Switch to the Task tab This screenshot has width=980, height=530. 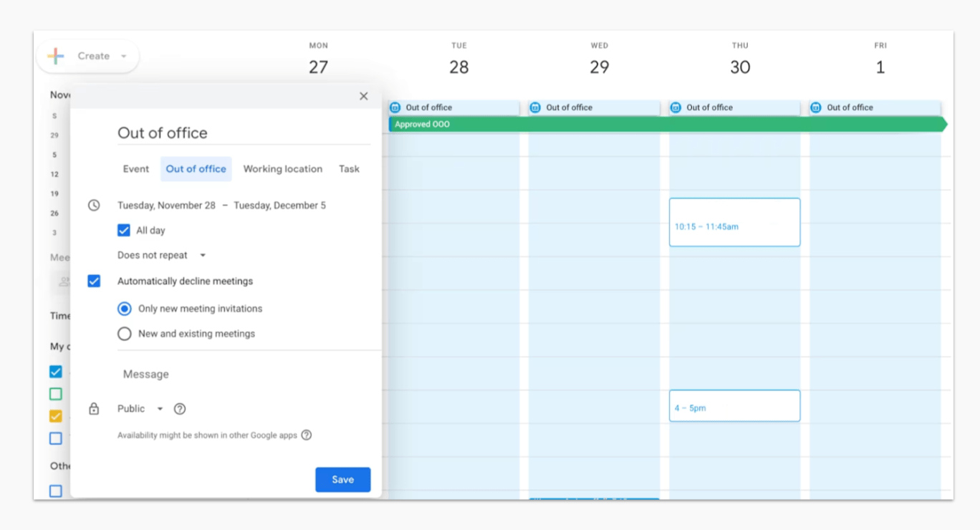(349, 169)
